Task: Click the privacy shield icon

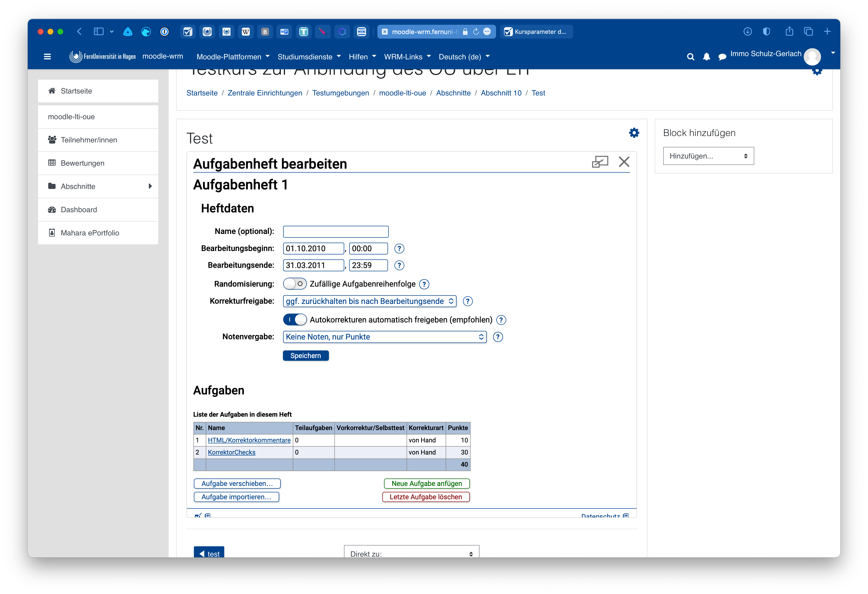Action: coord(766,32)
